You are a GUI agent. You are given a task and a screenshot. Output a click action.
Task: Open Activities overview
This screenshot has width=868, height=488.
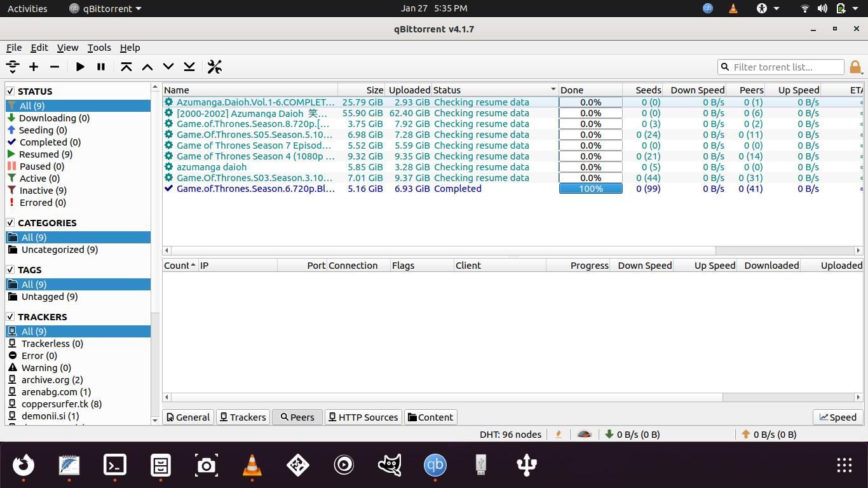tap(27, 8)
